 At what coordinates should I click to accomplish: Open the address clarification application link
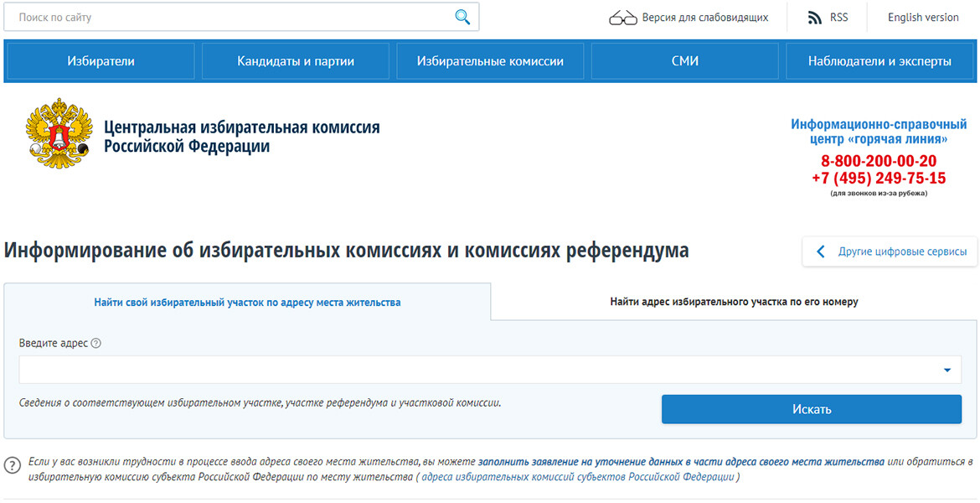point(681,462)
